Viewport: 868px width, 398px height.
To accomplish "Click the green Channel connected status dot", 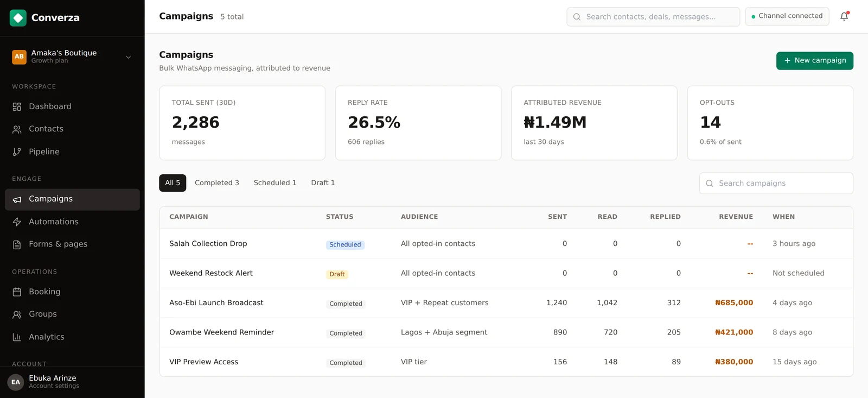I will click(x=753, y=17).
